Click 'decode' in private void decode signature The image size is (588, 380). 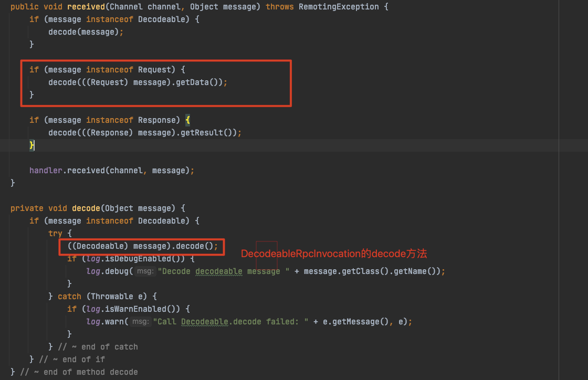point(86,208)
